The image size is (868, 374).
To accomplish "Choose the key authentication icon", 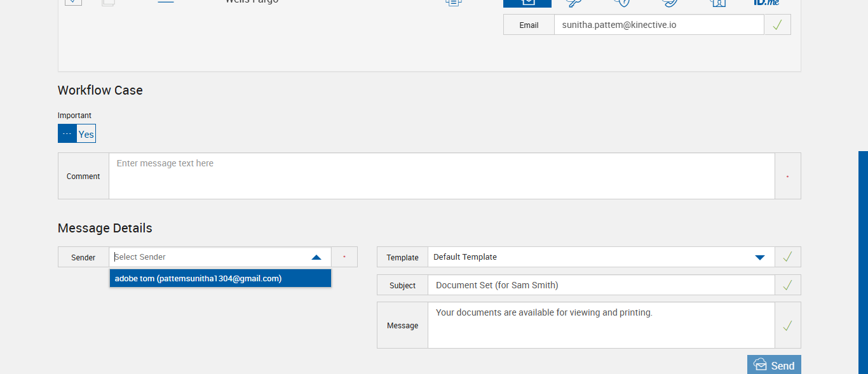I will [574, 3].
